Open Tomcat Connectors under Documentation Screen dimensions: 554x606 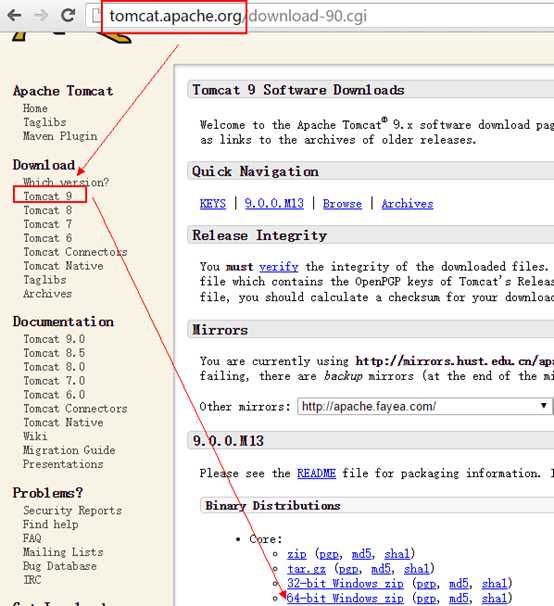[x=75, y=409]
